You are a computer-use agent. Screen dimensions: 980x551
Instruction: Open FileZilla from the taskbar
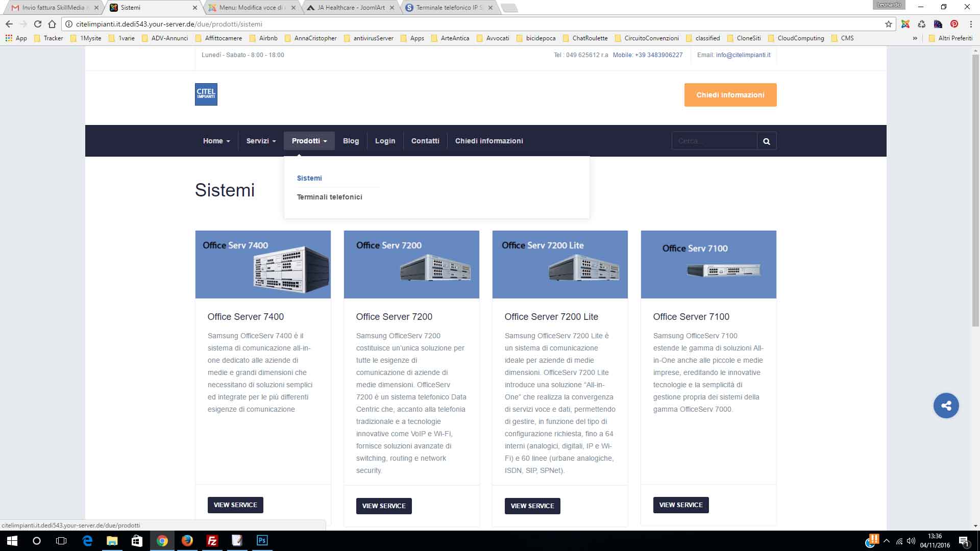pyautogui.click(x=212, y=541)
